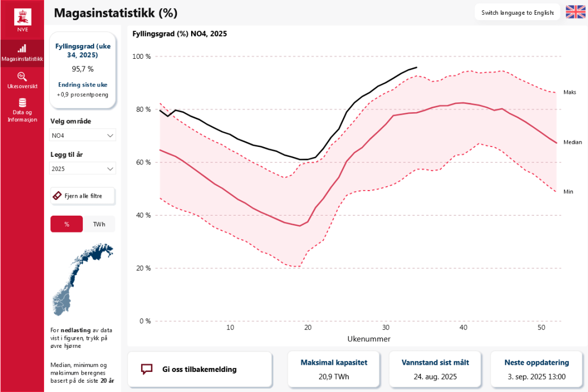Expand the Velg område NO4 dropdown
The image size is (588, 392).
click(x=83, y=135)
